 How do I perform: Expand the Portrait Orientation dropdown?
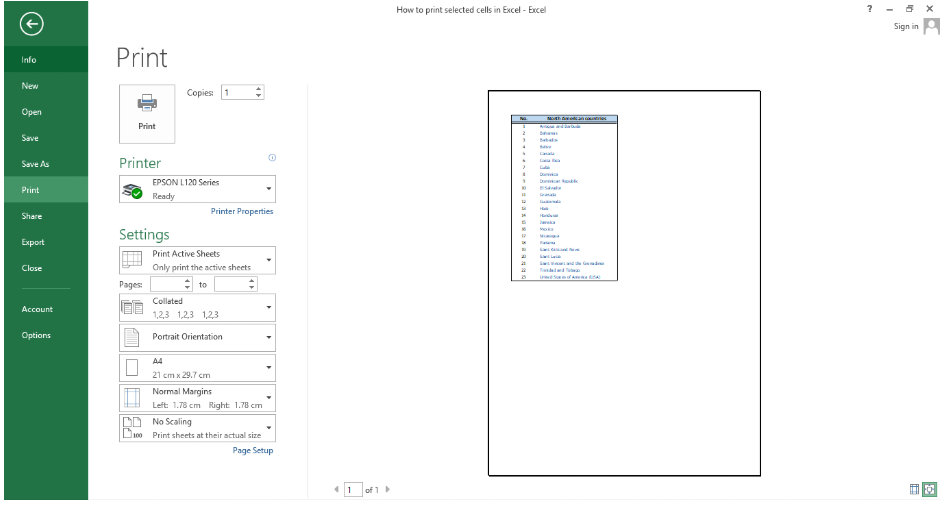pos(269,337)
